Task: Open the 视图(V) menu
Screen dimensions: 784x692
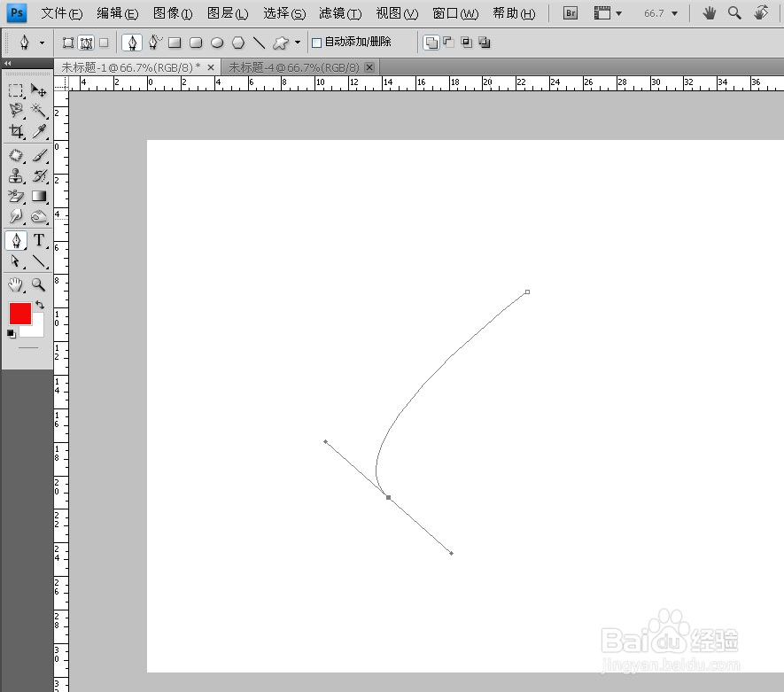Action: (397, 13)
